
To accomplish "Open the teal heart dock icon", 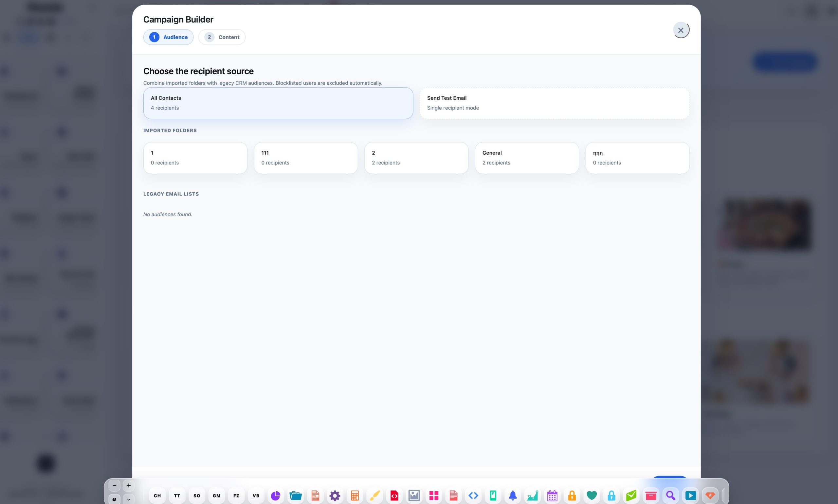I will pyautogui.click(x=592, y=495).
